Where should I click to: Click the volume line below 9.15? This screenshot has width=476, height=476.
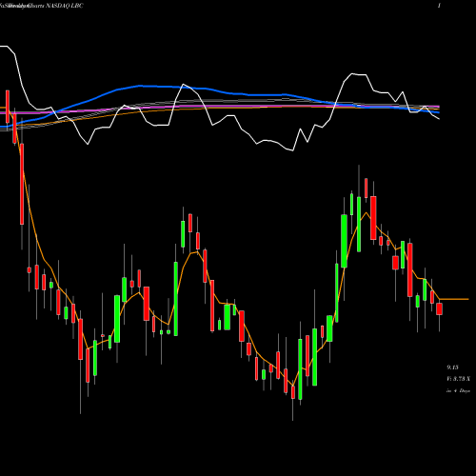point(458,379)
